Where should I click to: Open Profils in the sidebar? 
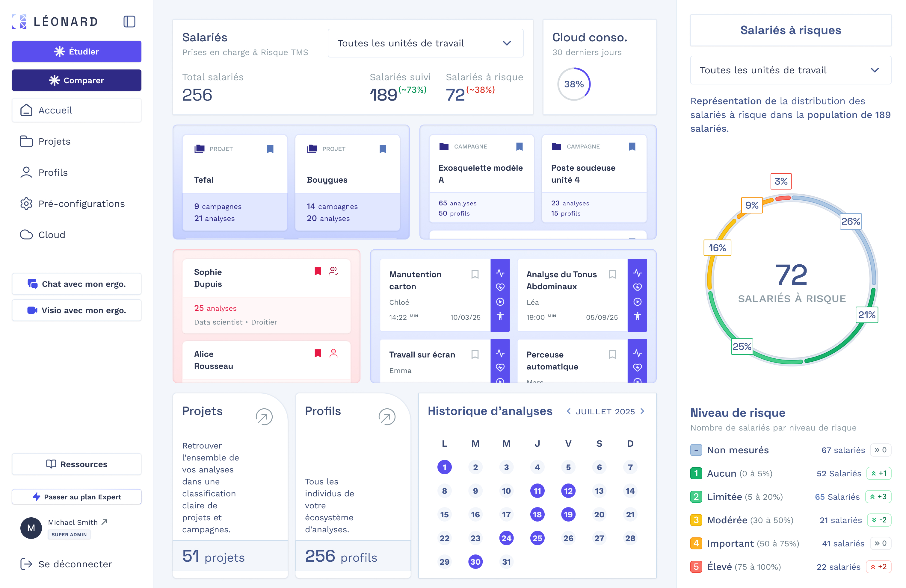(x=76, y=173)
